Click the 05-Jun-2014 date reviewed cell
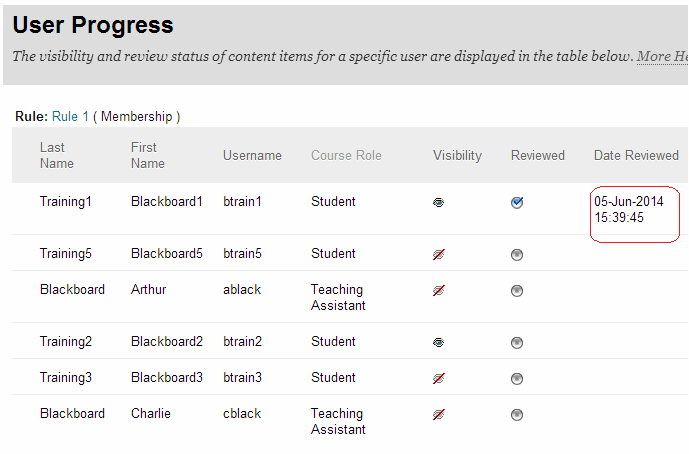689x454 pixels. [x=629, y=210]
